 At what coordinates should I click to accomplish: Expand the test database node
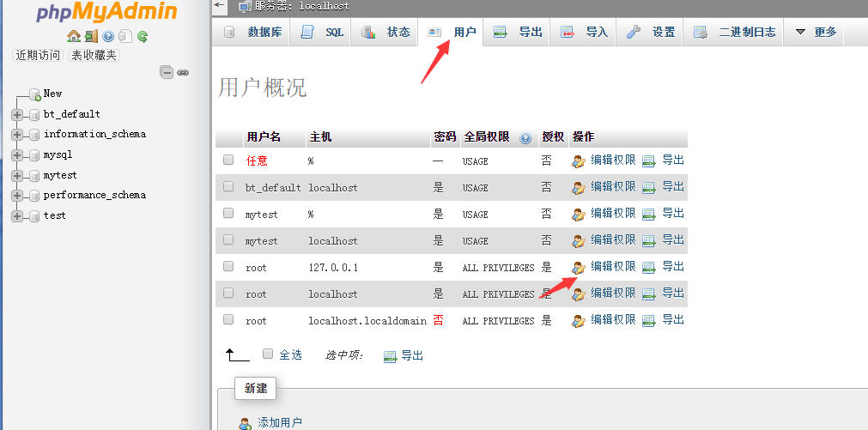17,216
